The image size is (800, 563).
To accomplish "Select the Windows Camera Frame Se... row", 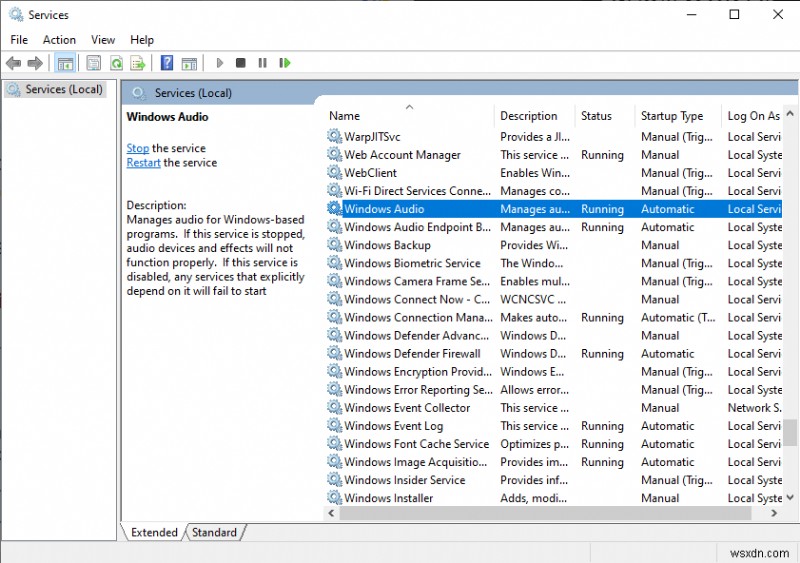I will (x=554, y=281).
